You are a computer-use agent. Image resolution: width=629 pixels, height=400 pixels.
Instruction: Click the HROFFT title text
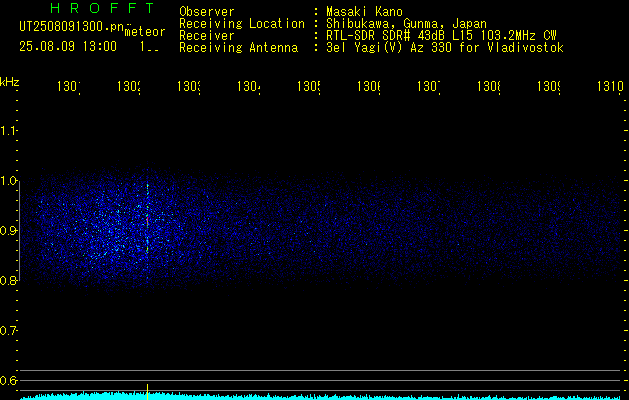(103, 8)
